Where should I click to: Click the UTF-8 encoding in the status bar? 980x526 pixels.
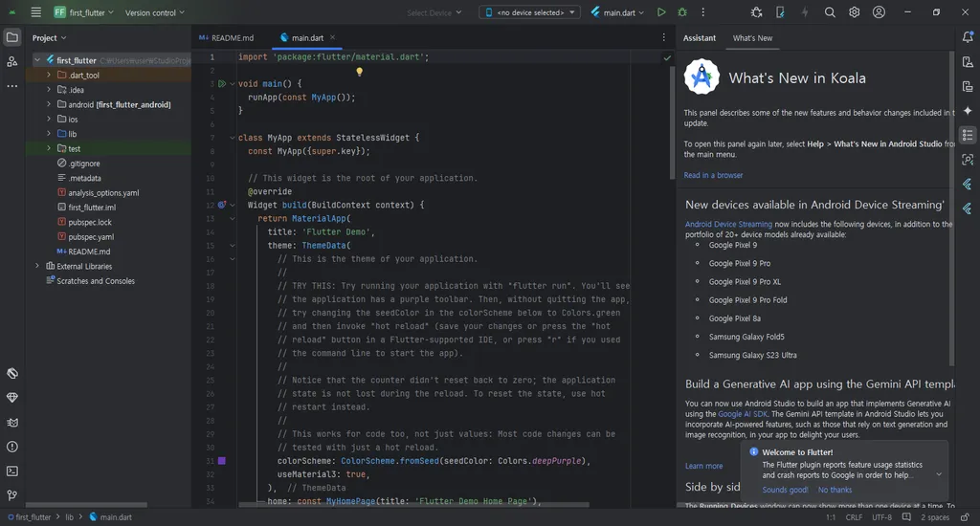coord(881,517)
